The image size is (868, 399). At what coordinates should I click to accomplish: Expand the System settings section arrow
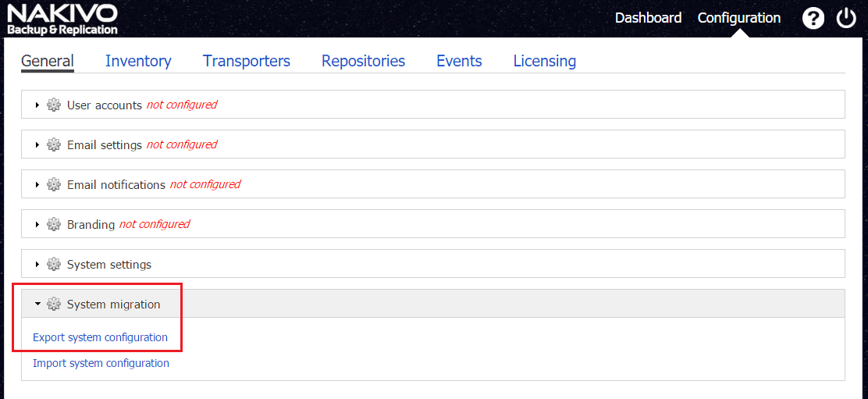(x=37, y=264)
